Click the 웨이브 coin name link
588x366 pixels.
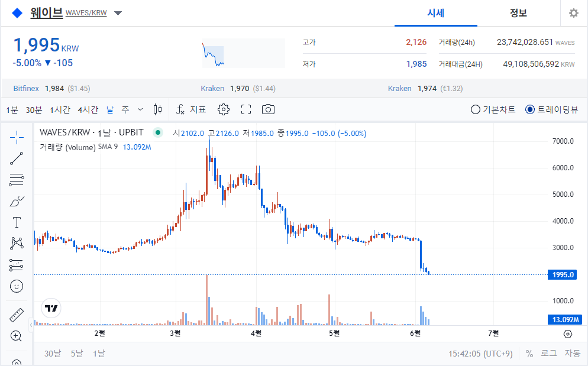tap(47, 13)
